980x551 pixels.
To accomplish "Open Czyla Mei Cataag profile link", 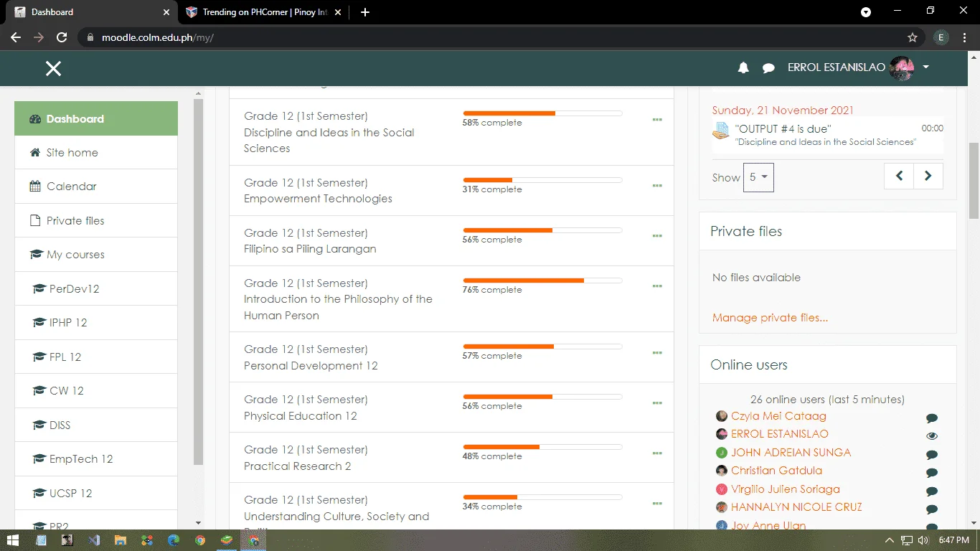I will coord(778,416).
